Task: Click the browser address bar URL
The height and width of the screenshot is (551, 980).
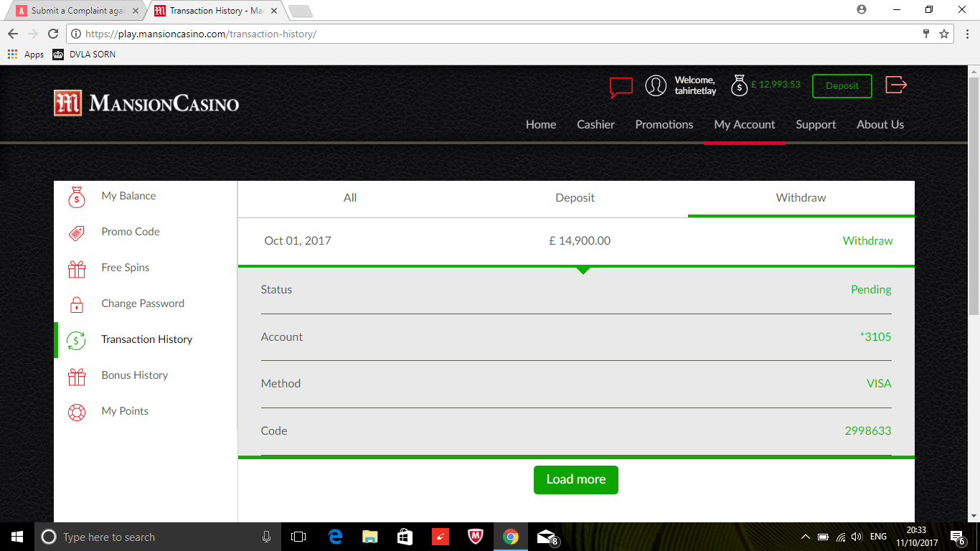Action: tap(201, 34)
